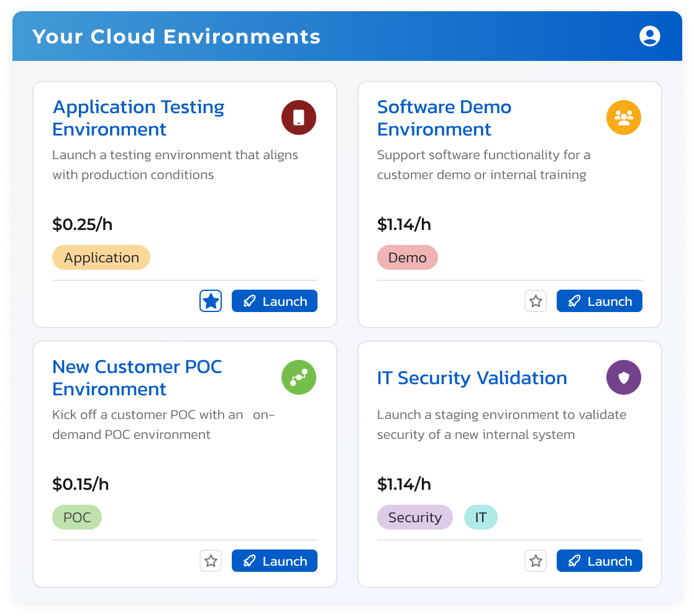This screenshot has width=694, height=616.
Task: Click the dark red mobile device icon
Action: pyautogui.click(x=299, y=118)
